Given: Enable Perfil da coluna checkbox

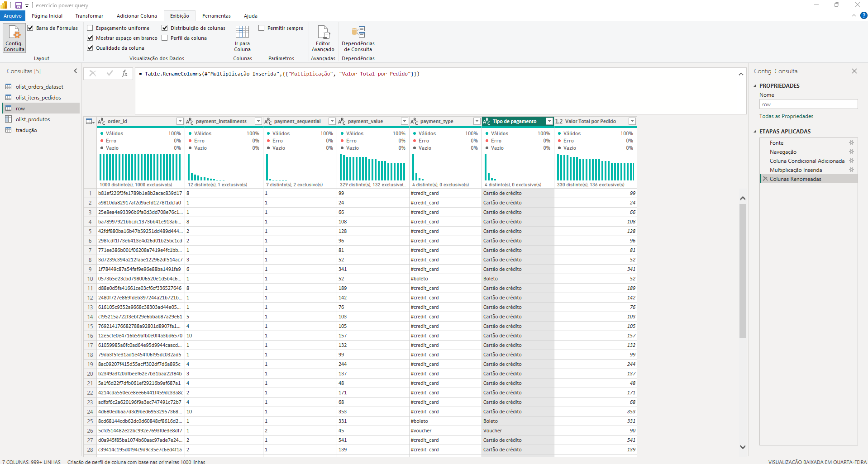Looking at the screenshot, I should click(165, 38).
